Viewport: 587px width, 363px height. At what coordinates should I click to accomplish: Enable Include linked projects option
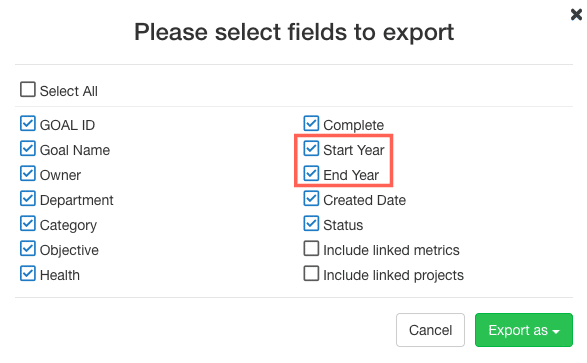311,274
